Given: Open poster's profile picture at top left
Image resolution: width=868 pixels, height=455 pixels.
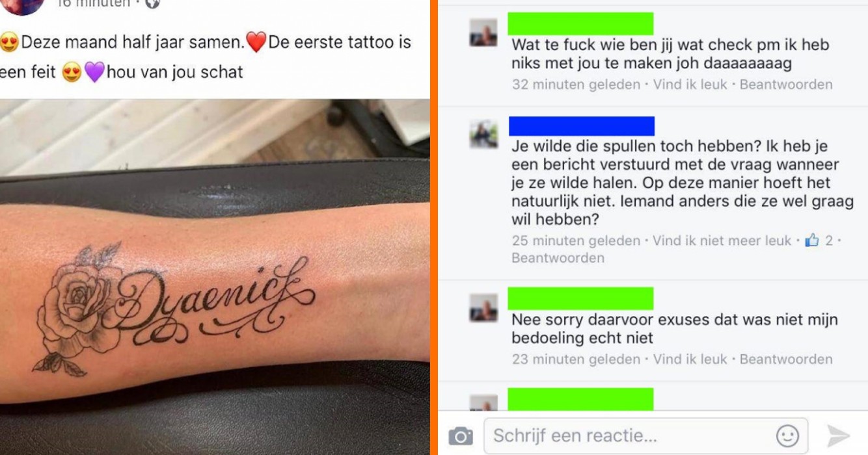Looking at the screenshot, I should tap(24, 5).
